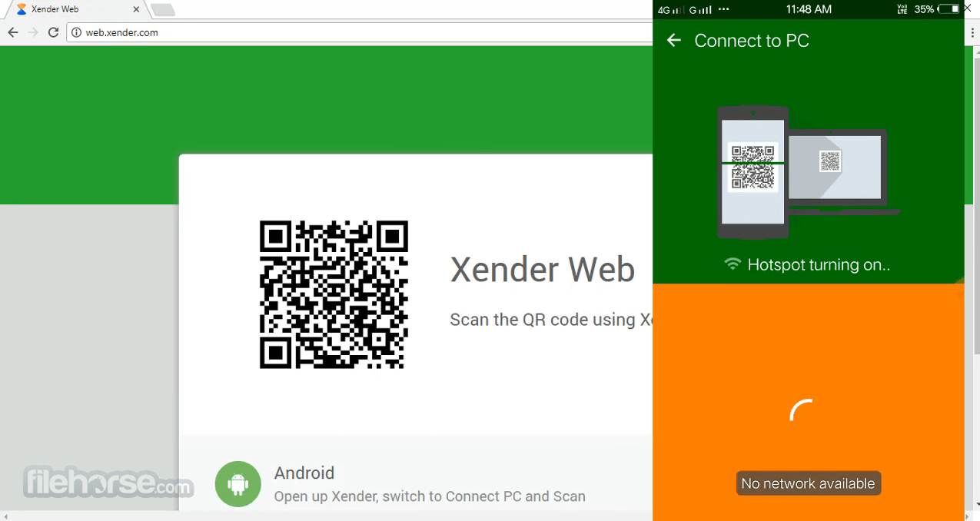This screenshot has height=521, width=980.
Task: Click the Xender favicon in the tab
Action: pyautogui.click(x=22, y=9)
